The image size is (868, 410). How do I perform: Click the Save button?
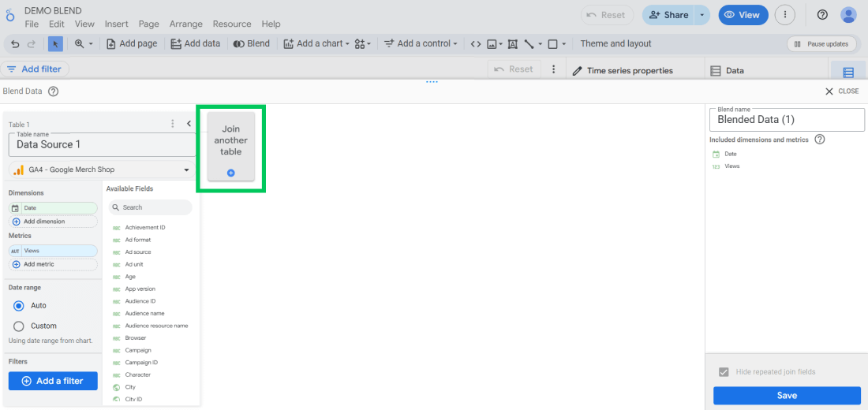pos(787,396)
